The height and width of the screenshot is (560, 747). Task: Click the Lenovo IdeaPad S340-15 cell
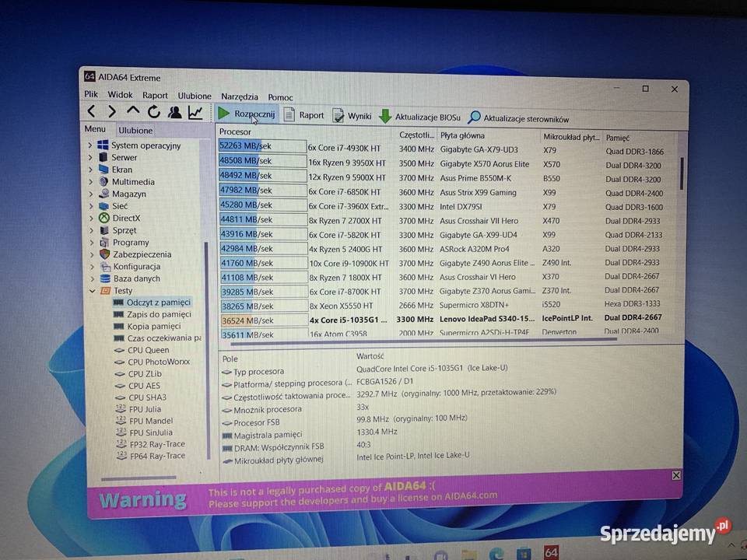487,319
